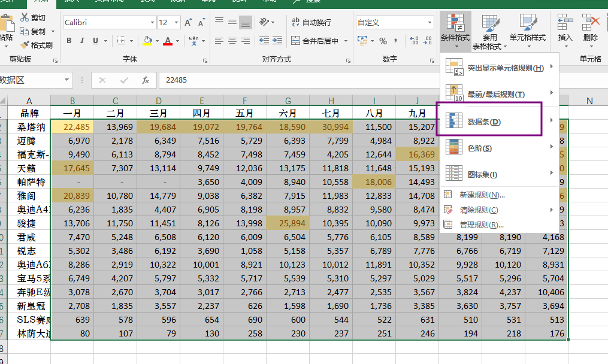The image size is (608, 364).
Task: Open Format as Table (套用表格格式)
Action: point(489,32)
